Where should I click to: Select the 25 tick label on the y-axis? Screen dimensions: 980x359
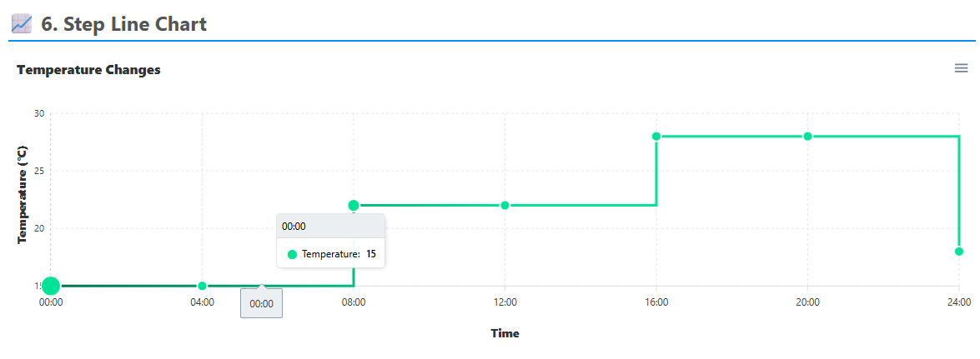click(x=39, y=171)
